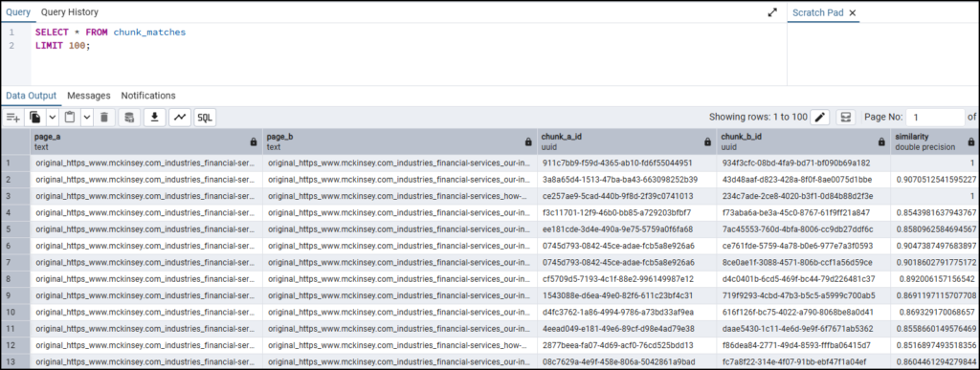Switch to the Query tab
980x370 pixels.
(x=18, y=11)
